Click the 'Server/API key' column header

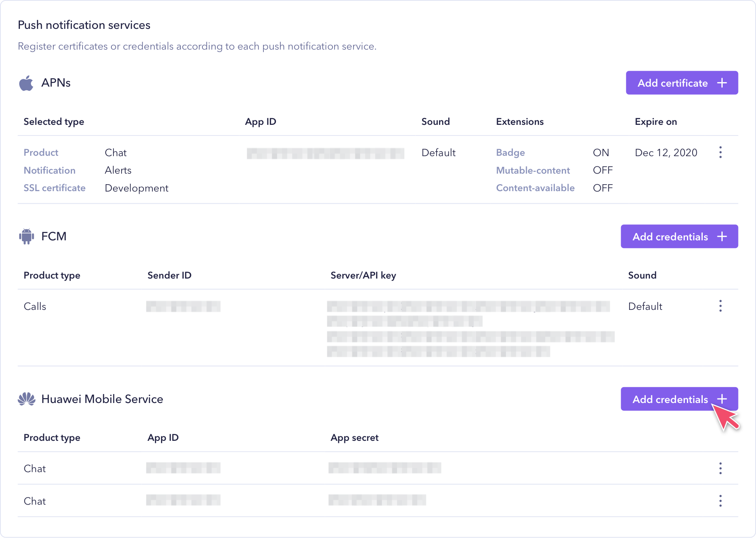363,275
